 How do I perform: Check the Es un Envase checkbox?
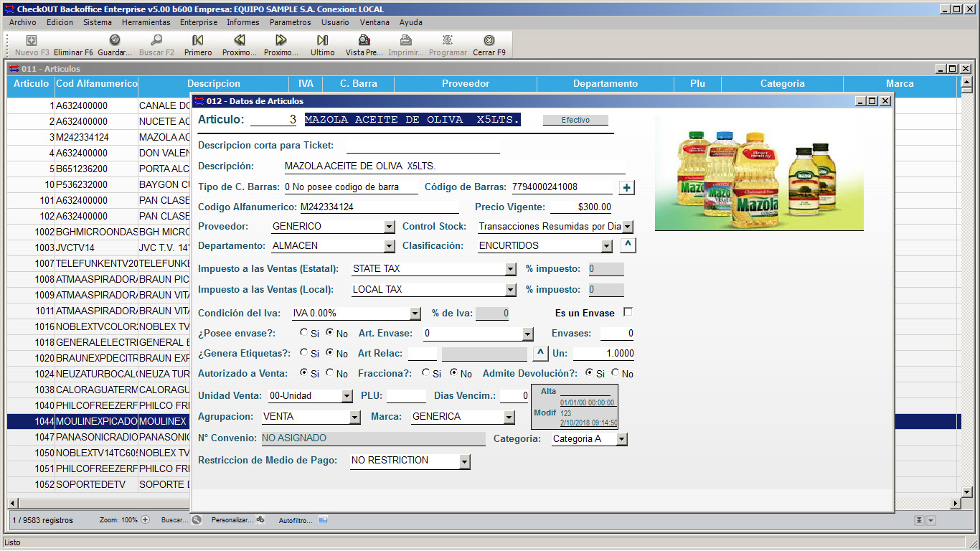click(628, 312)
